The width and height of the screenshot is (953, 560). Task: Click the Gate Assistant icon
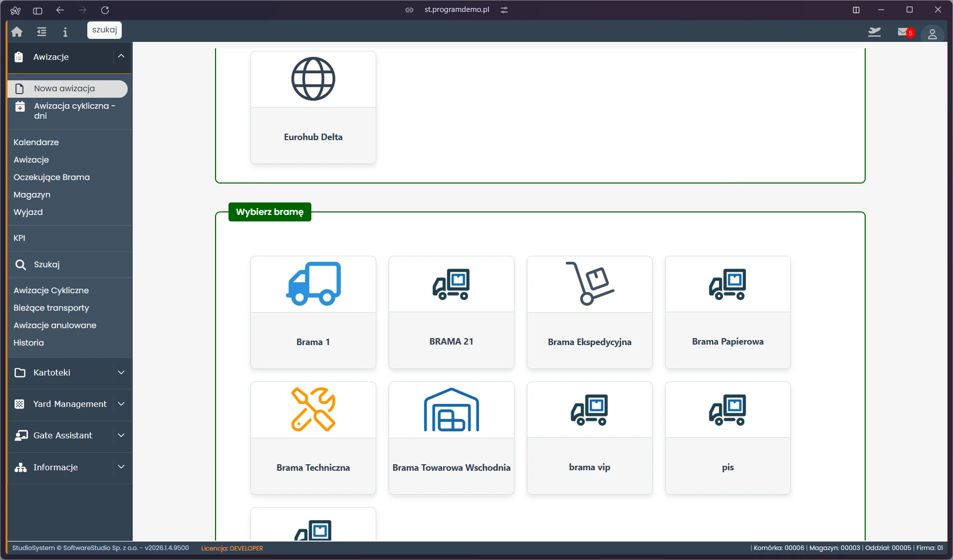pos(21,435)
